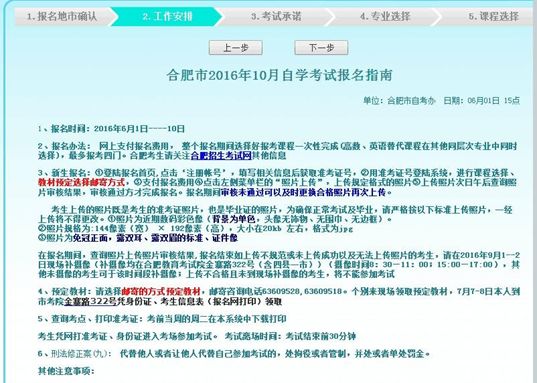Click red text 教材预定选择邮寄方式
537x383 pixels.
point(81,182)
